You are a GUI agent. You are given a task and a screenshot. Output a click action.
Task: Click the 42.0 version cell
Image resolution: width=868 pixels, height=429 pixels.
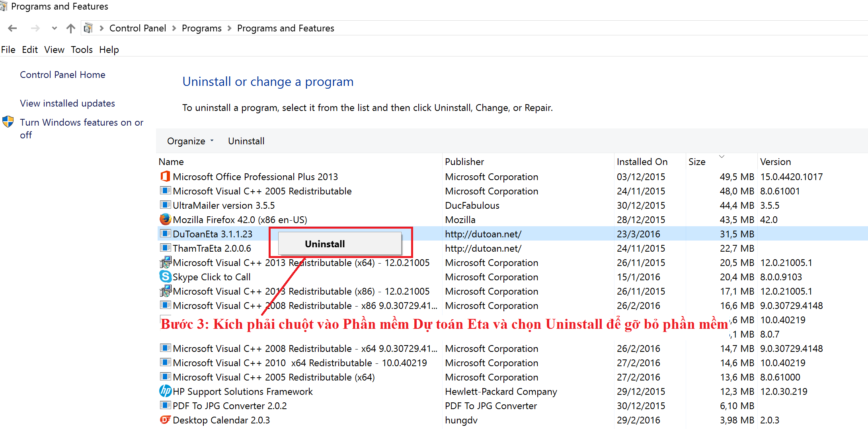coord(769,220)
